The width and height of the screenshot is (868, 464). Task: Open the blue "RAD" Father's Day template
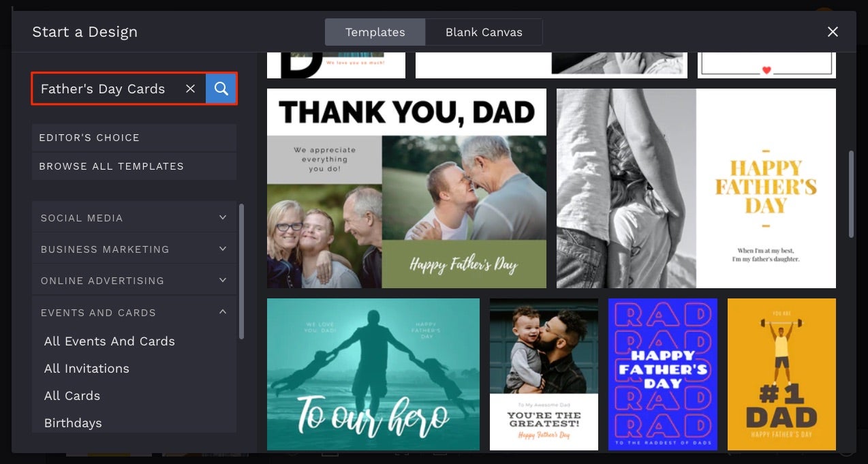click(x=662, y=374)
